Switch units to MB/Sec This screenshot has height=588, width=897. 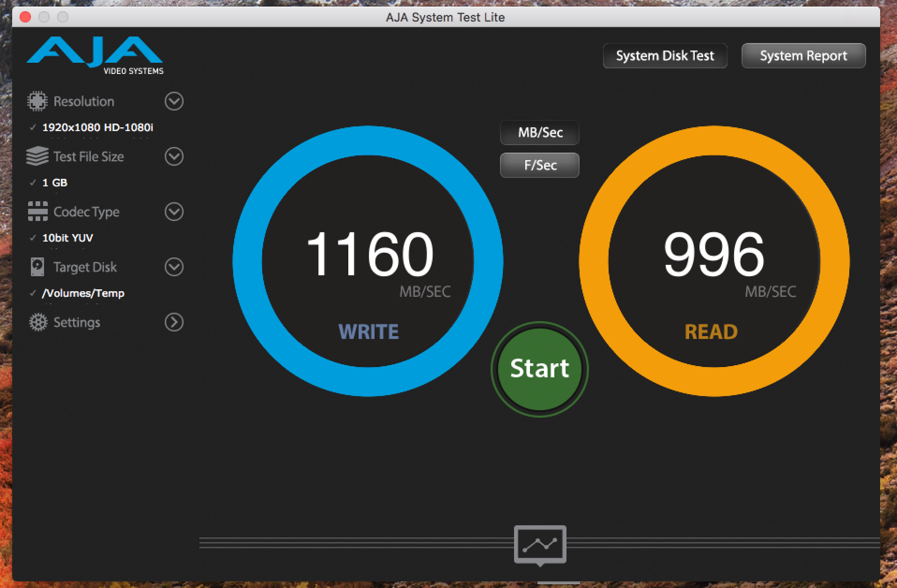click(540, 132)
